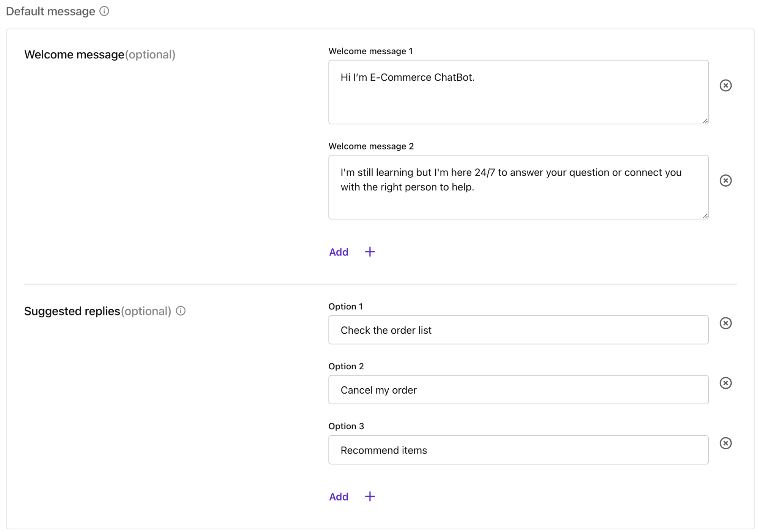Click the 'Welcome message 1' field label
758x532 pixels.
[x=370, y=51]
